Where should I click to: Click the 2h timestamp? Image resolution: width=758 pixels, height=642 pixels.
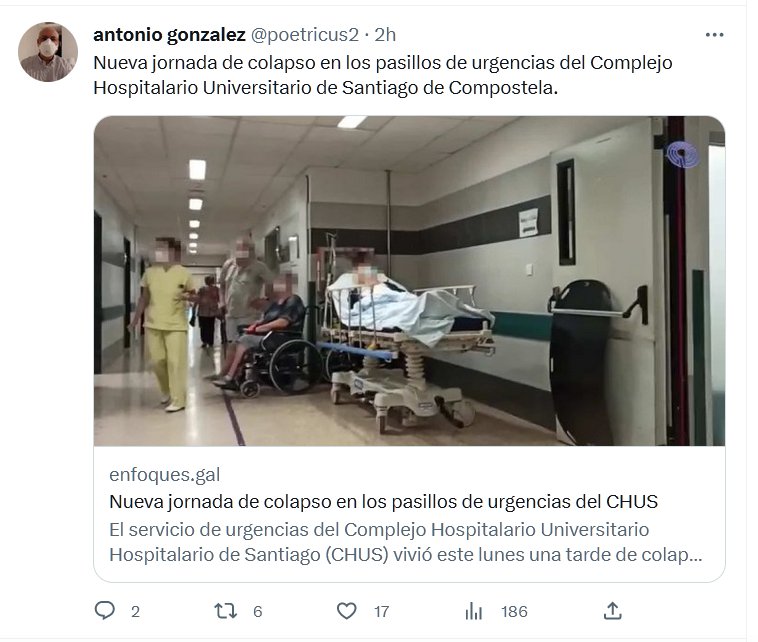pos(385,35)
